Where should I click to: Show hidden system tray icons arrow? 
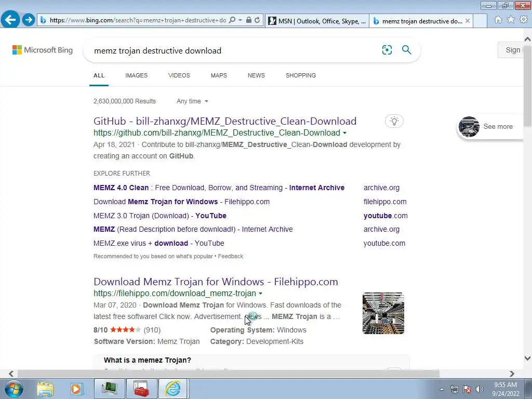coord(442,389)
